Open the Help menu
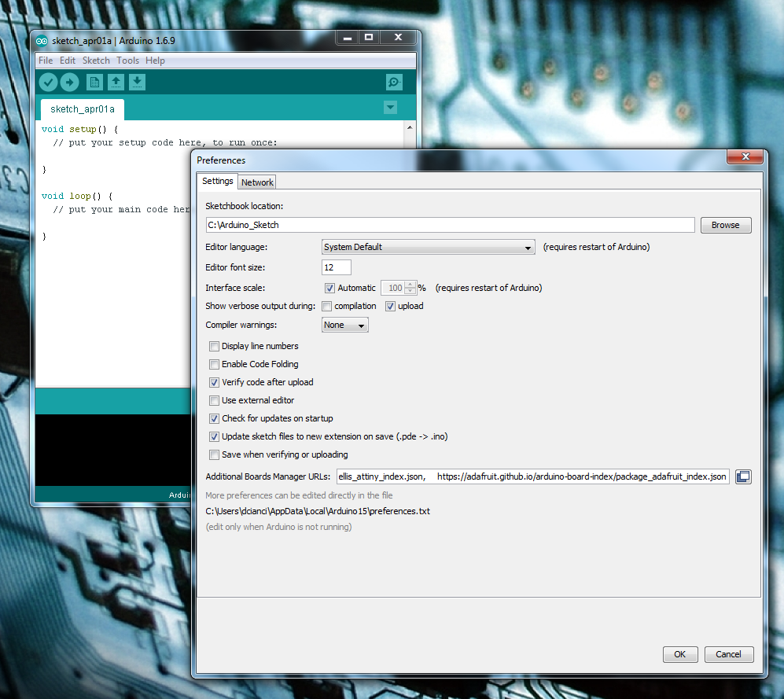The width and height of the screenshot is (784, 699). click(x=155, y=61)
